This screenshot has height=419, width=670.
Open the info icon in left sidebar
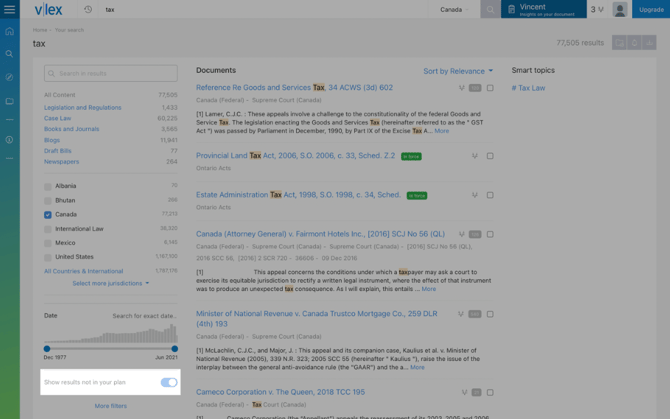[9, 140]
